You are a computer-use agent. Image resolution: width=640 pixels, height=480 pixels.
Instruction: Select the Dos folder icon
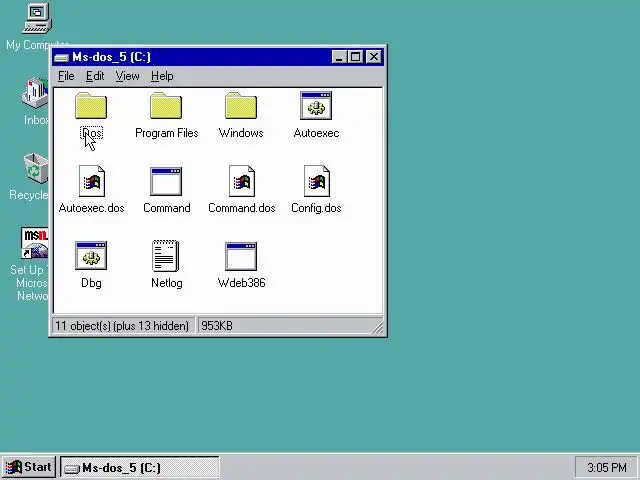point(91,106)
